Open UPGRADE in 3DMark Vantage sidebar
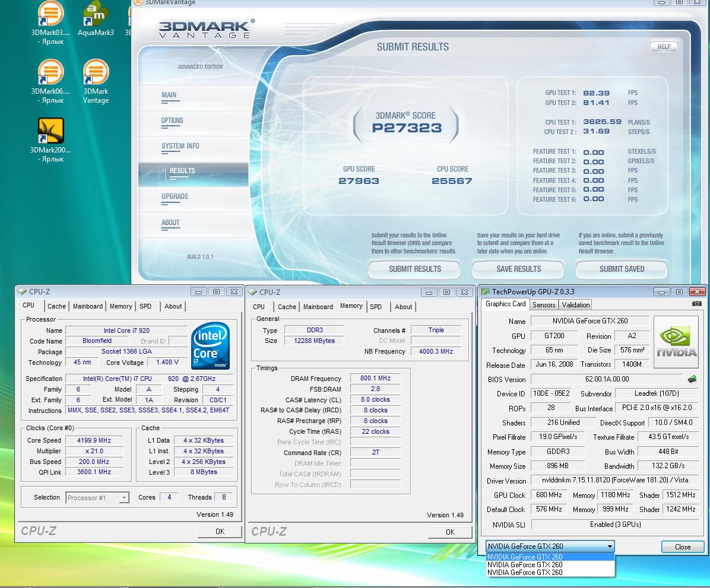 (x=175, y=197)
